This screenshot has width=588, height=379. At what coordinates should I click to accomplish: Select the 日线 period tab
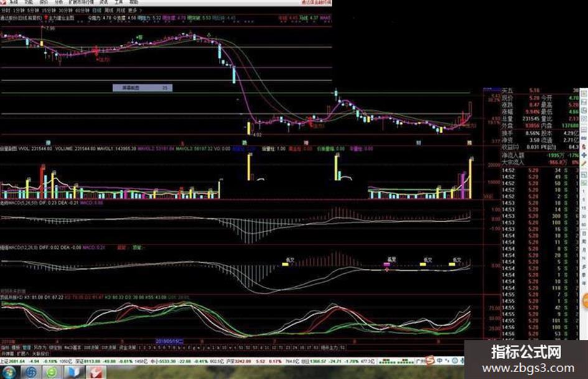pyautogui.click(x=96, y=11)
